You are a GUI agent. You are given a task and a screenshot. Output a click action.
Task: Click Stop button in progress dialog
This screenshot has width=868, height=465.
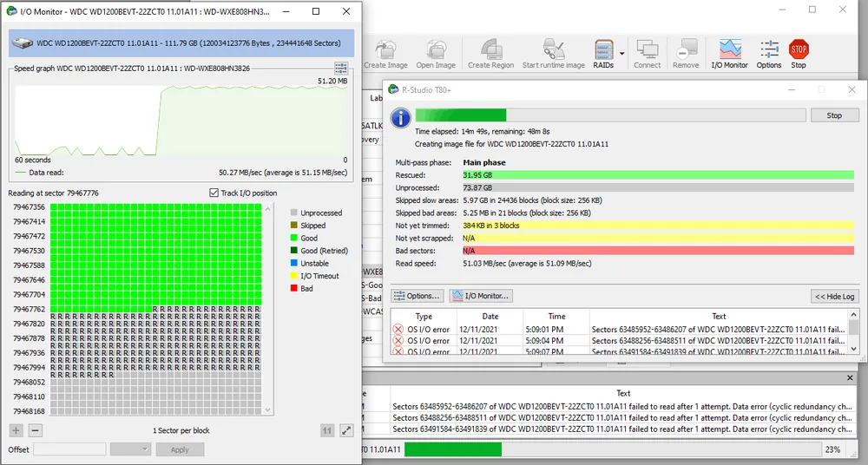[834, 115]
